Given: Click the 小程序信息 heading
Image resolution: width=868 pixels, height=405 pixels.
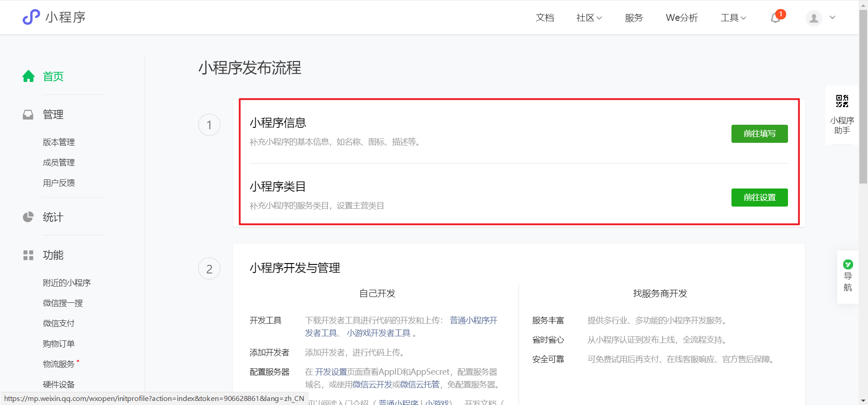Looking at the screenshot, I should point(278,122).
